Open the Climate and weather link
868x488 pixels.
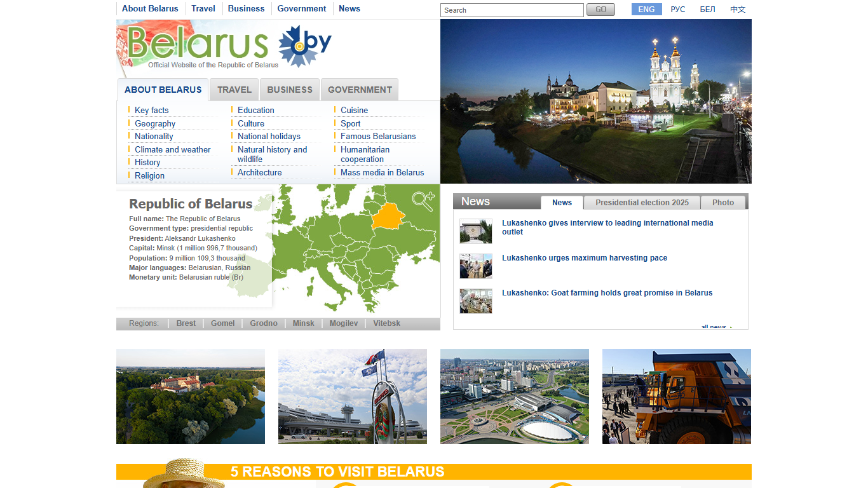coord(173,150)
